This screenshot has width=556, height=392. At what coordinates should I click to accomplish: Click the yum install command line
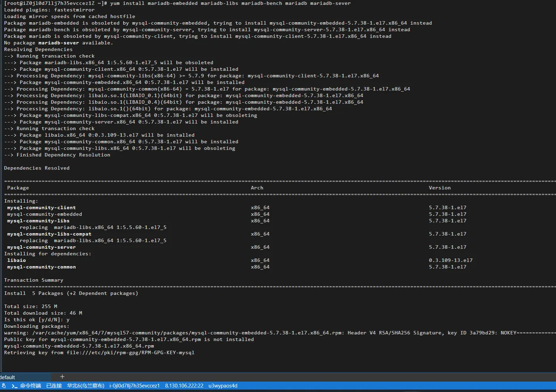click(177, 3)
